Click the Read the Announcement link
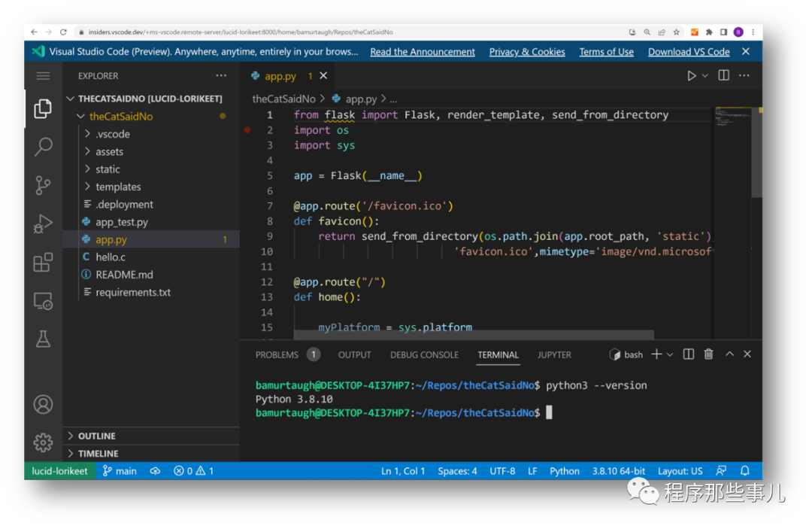This screenshot has height=529, width=812. click(422, 52)
